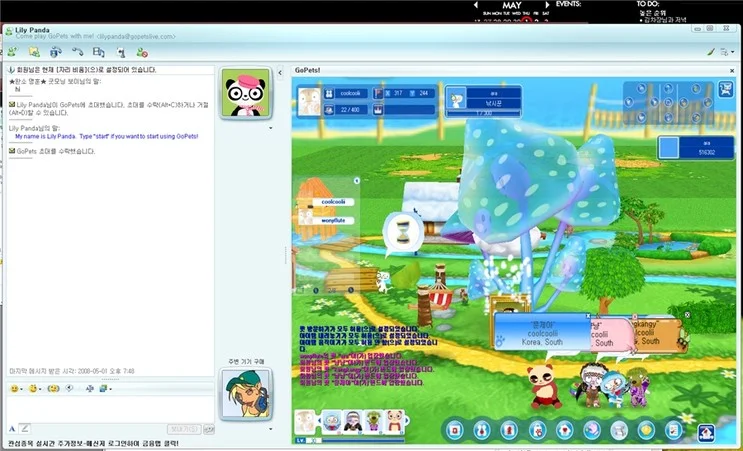Click the coolcook pet name field
Screen dimensions: 743x451
[x=351, y=93]
